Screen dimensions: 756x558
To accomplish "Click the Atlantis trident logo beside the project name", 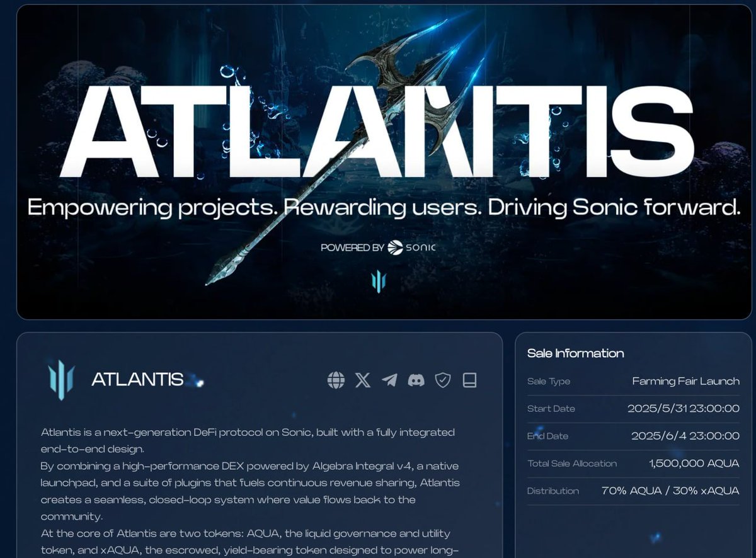I will click(62, 380).
